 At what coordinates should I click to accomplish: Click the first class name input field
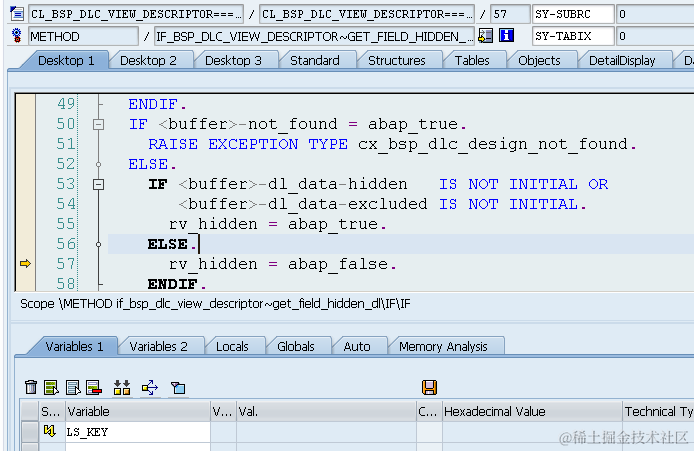pos(136,14)
